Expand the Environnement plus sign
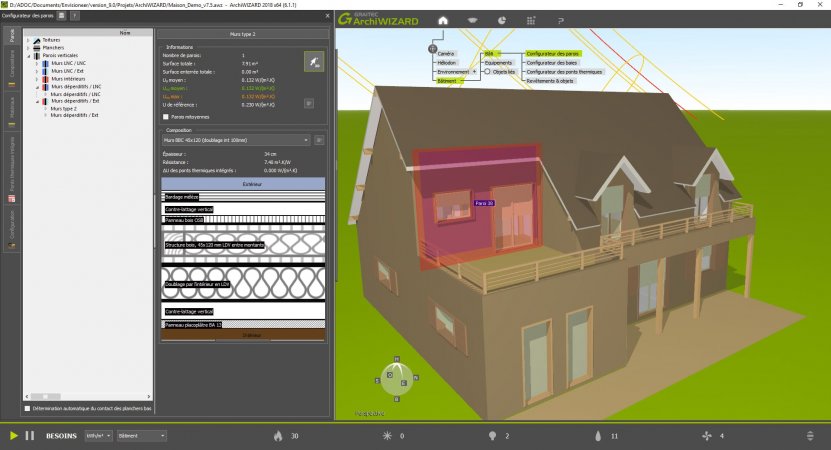This screenshot has height=450, width=831. (474, 72)
